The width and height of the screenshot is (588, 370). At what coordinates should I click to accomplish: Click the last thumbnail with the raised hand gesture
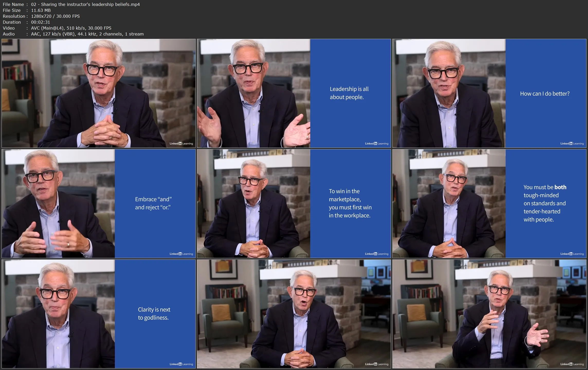coord(489,314)
